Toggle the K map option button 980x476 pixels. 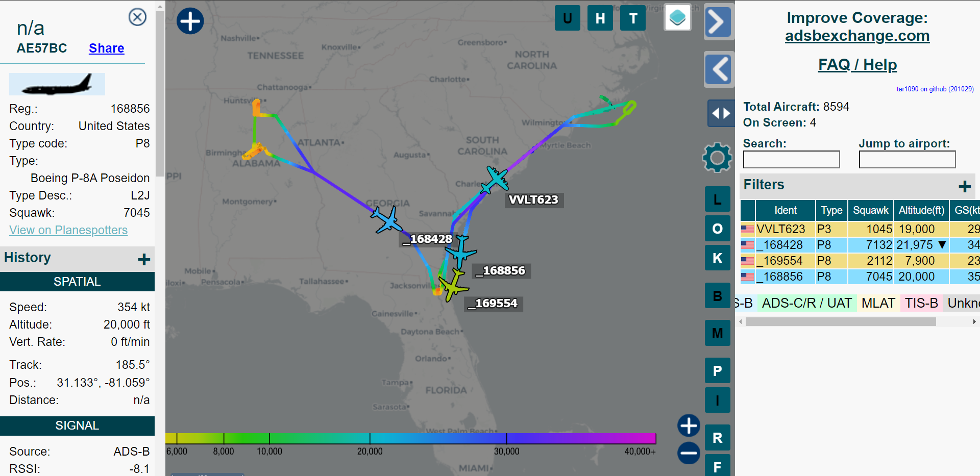717,258
